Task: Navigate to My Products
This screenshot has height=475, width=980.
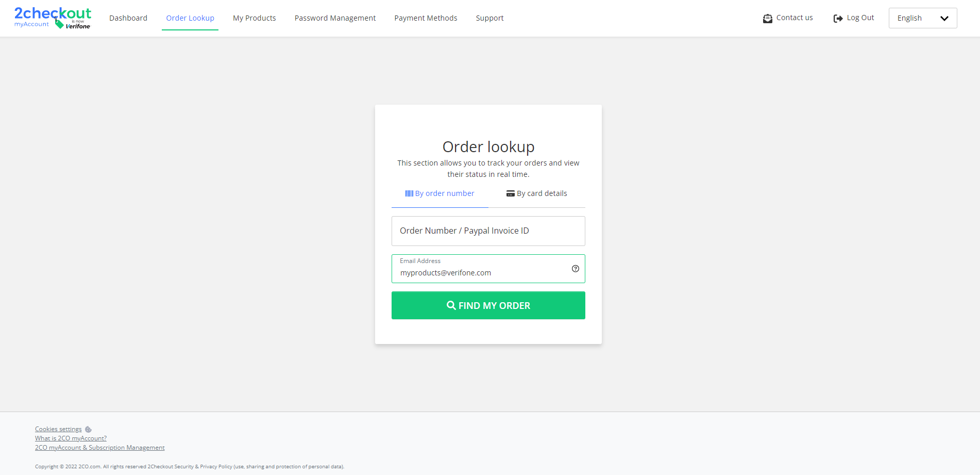Action: point(254,18)
